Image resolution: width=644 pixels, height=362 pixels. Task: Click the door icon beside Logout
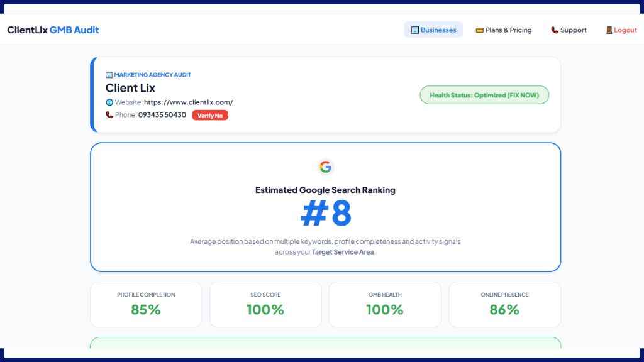coord(609,30)
